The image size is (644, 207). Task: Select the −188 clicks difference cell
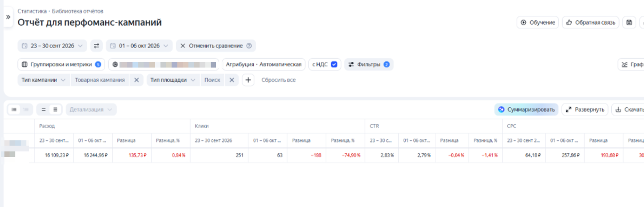pyautogui.click(x=307, y=155)
